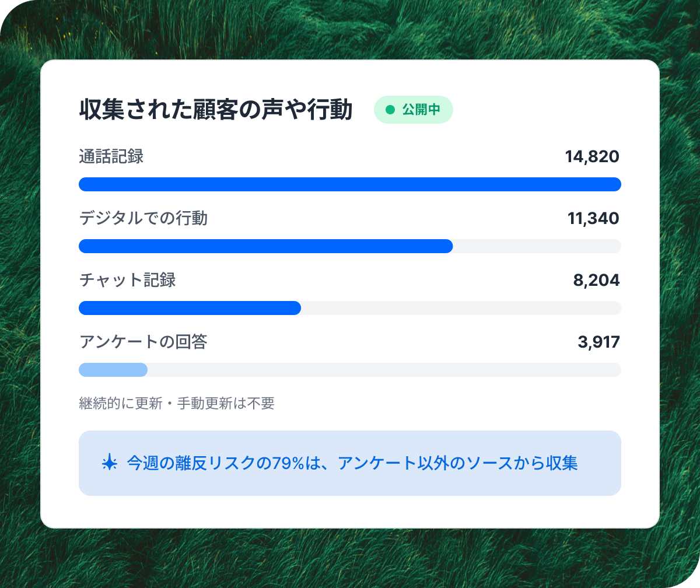Click the green dot in 公開中 badge
The width and height of the screenshot is (700, 588).
pyautogui.click(x=390, y=110)
